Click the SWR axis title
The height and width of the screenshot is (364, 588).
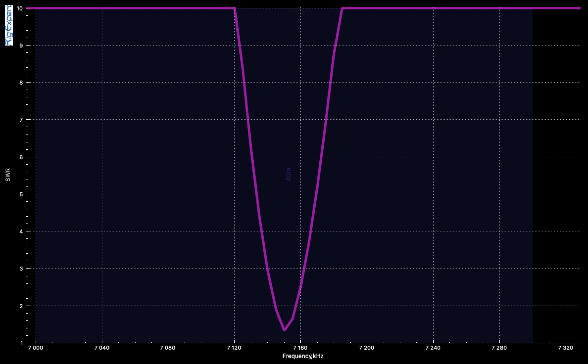click(x=8, y=175)
